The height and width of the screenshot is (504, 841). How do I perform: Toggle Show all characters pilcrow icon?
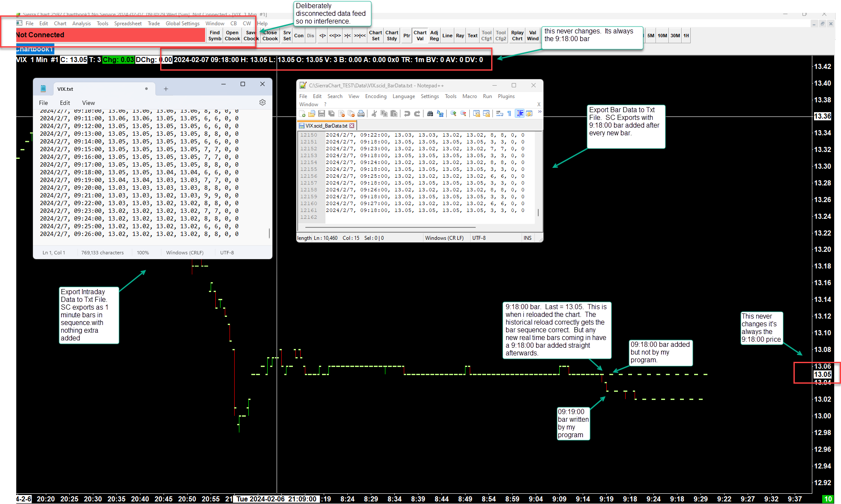pos(509,113)
